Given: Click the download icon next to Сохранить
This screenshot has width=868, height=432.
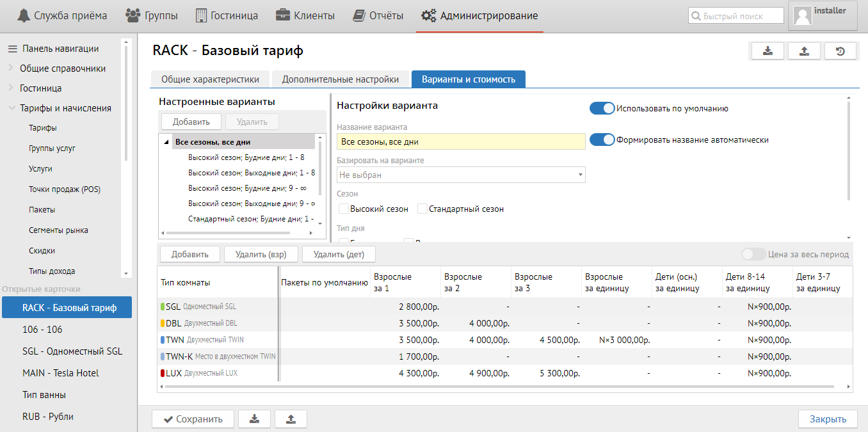Looking at the screenshot, I should 254,419.
